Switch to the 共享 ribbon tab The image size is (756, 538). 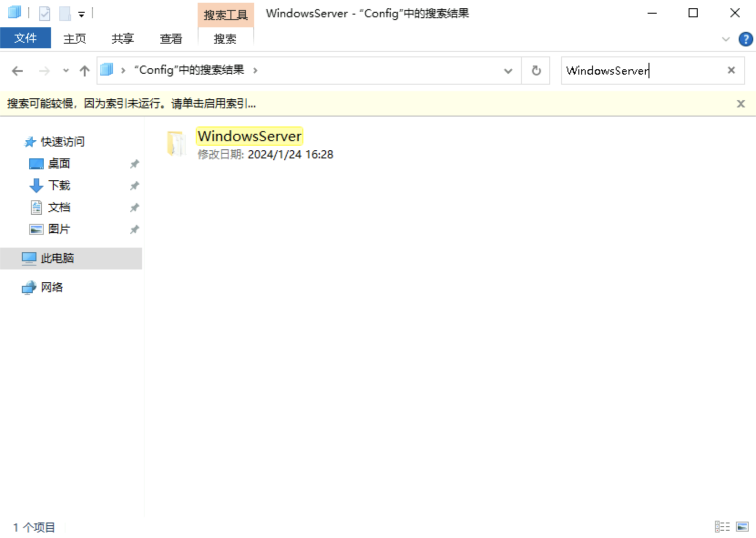click(x=123, y=39)
